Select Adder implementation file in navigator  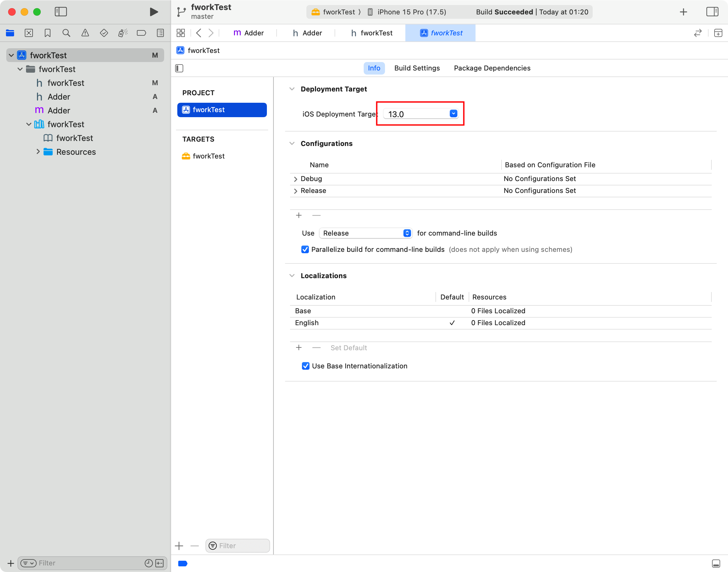pyautogui.click(x=85, y=111)
